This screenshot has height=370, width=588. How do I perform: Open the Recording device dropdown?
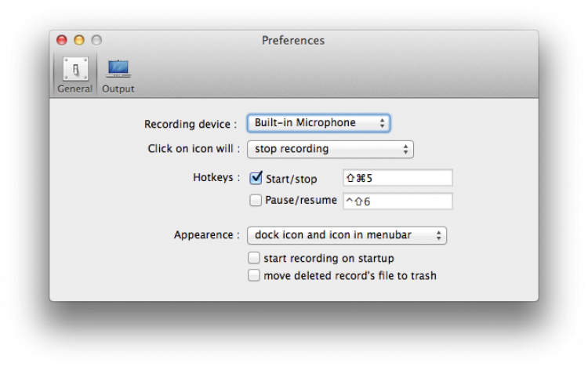click(x=318, y=123)
